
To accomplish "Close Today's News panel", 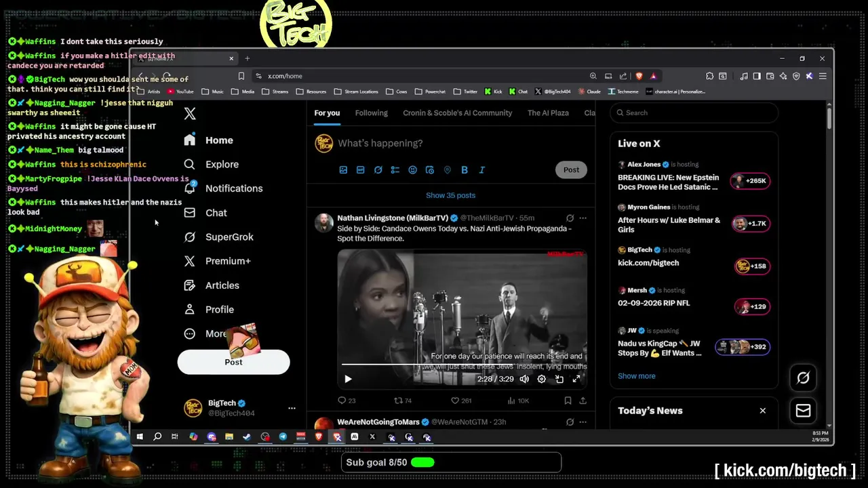I will pos(762,411).
